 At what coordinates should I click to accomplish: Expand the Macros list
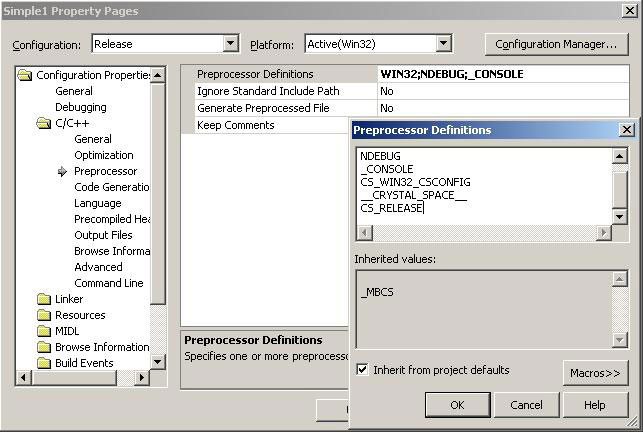595,373
